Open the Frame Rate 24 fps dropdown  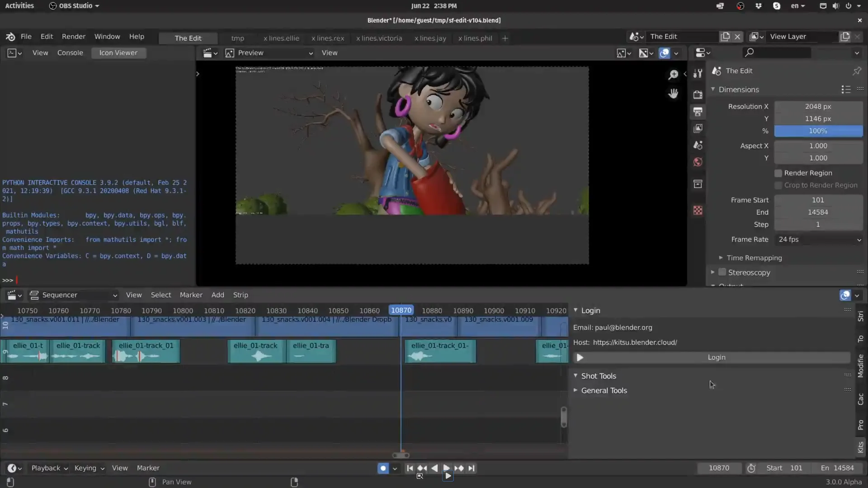pyautogui.click(x=818, y=239)
